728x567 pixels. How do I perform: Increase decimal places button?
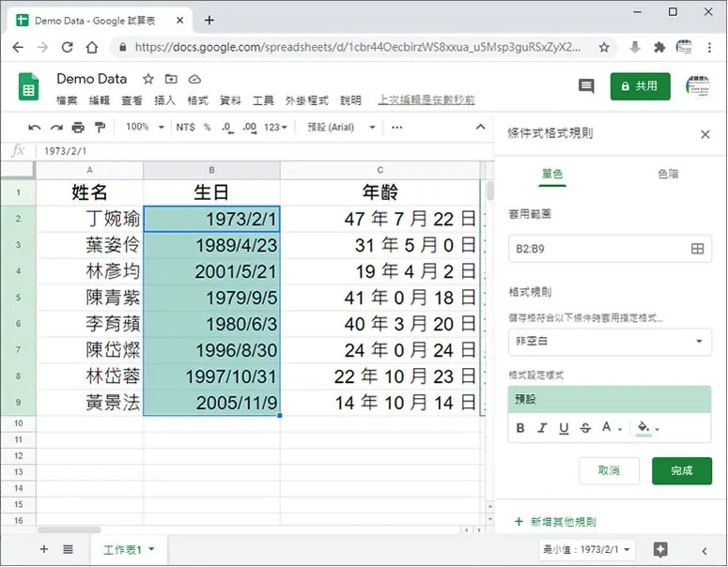pyautogui.click(x=249, y=128)
